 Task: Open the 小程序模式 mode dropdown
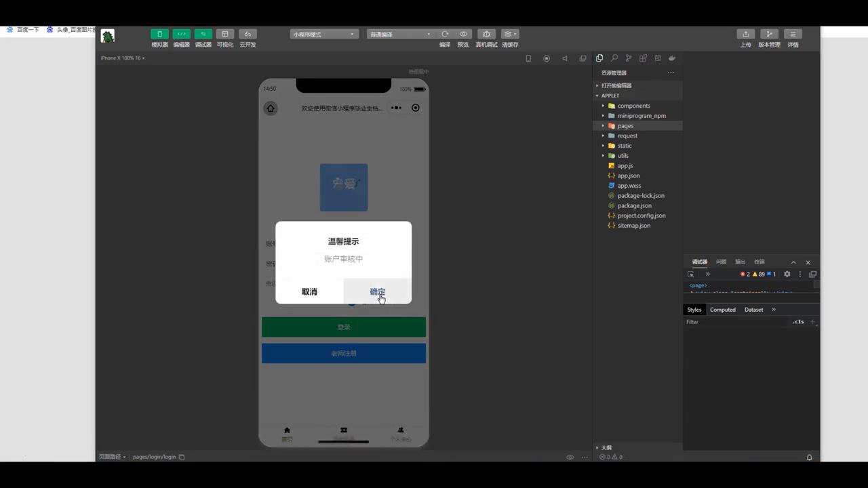(x=323, y=34)
